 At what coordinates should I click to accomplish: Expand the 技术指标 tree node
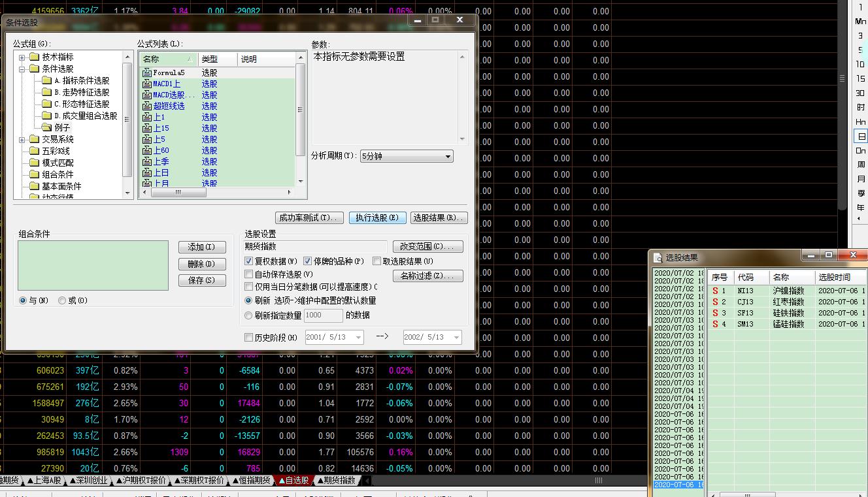(22, 57)
